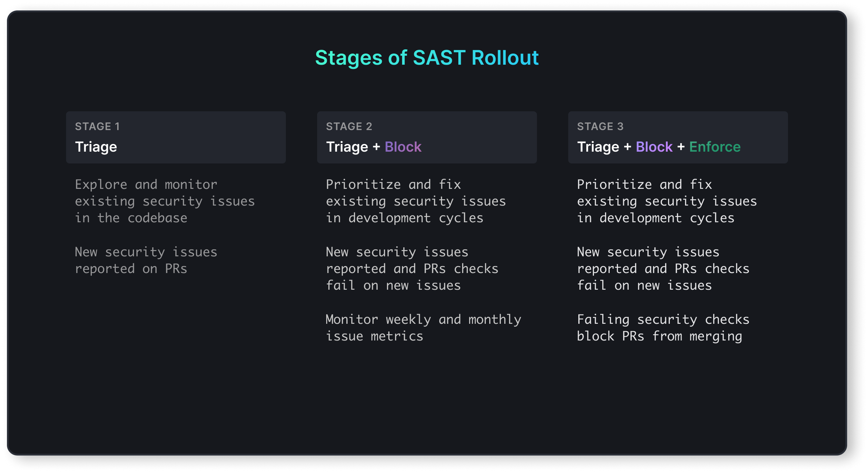The width and height of the screenshot is (868, 473).
Task: Click the purple "Block" word in Stage 3
Action: (x=654, y=147)
